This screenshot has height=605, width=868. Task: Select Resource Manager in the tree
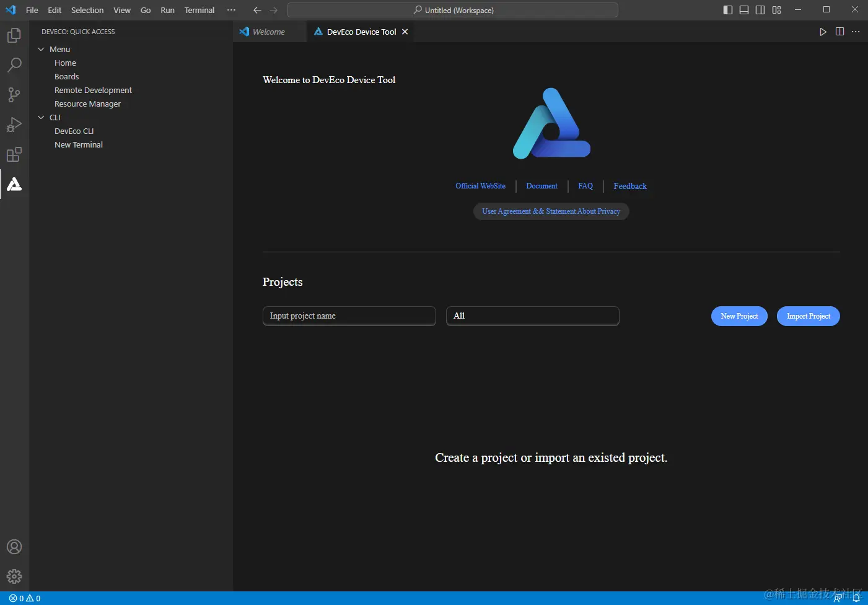coord(87,104)
